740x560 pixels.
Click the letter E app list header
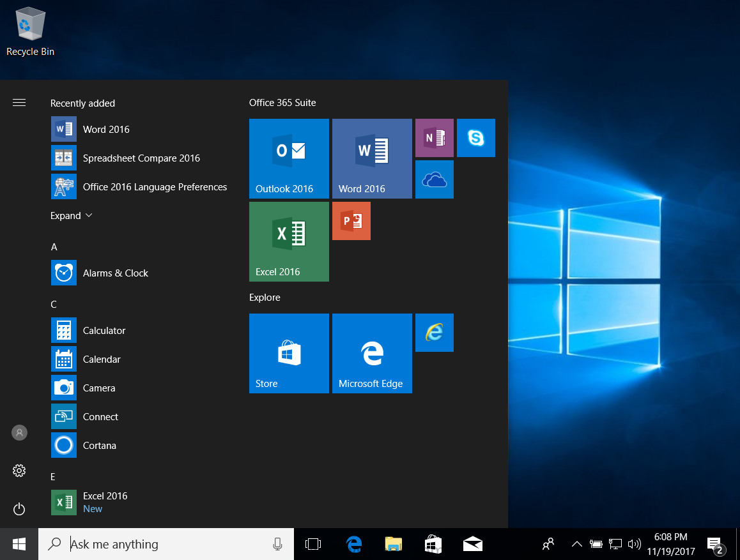[53, 477]
